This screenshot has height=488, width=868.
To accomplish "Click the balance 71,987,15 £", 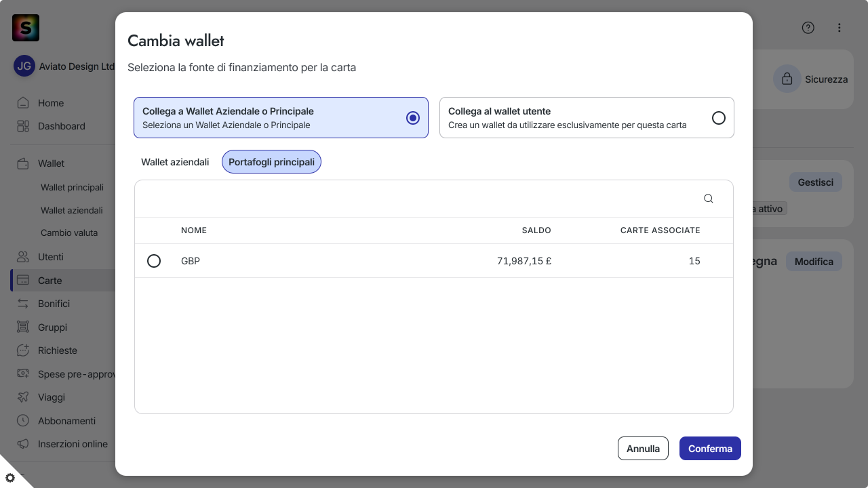I will [x=524, y=261].
